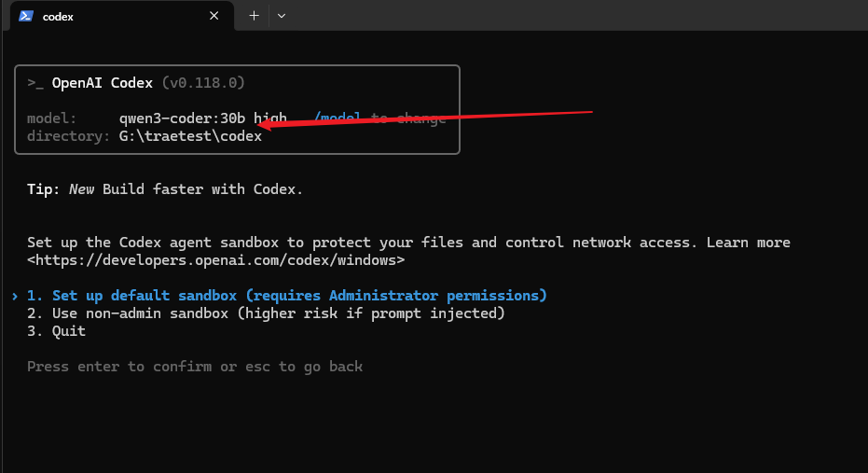The image size is (868, 473).
Task: Click the /model command text
Action: tap(338, 118)
